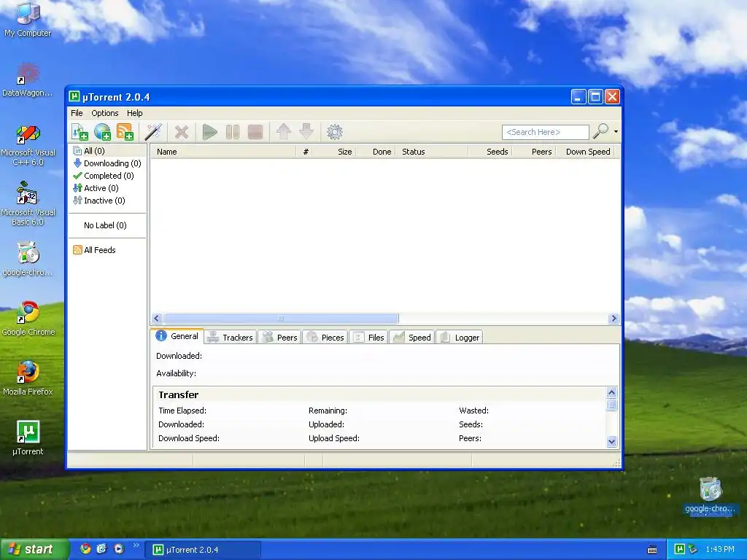Click the Remove torrent X icon
This screenshot has width=747, height=560.
(182, 132)
